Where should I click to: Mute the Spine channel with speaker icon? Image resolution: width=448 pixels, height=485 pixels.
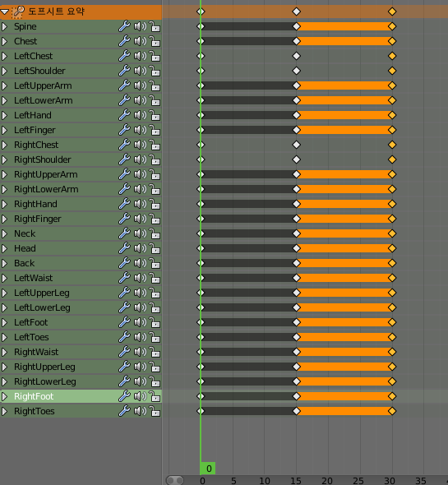141,26
